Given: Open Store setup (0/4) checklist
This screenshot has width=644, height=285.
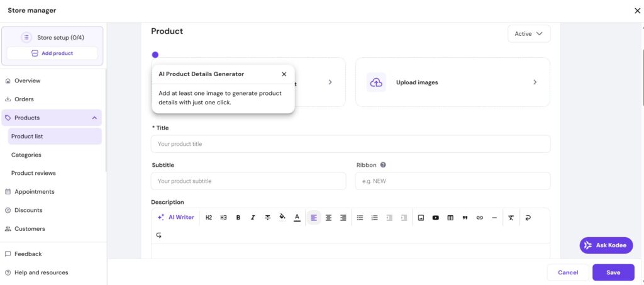Looking at the screenshot, I should click(x=52, y=37).
